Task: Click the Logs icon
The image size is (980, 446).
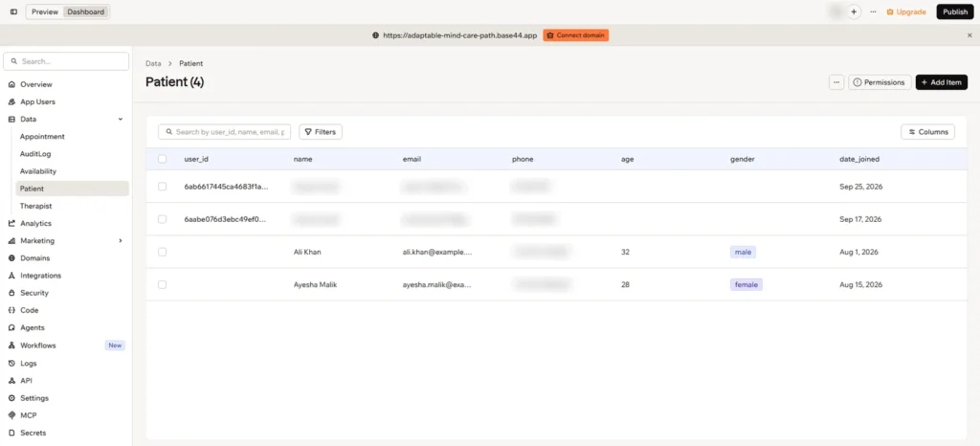Action: (x=11, y=363)
